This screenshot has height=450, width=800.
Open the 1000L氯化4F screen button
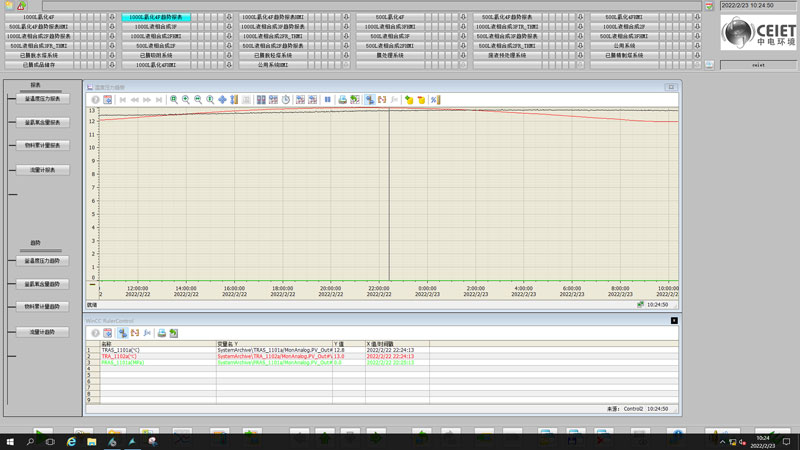(x=38, y=17)
